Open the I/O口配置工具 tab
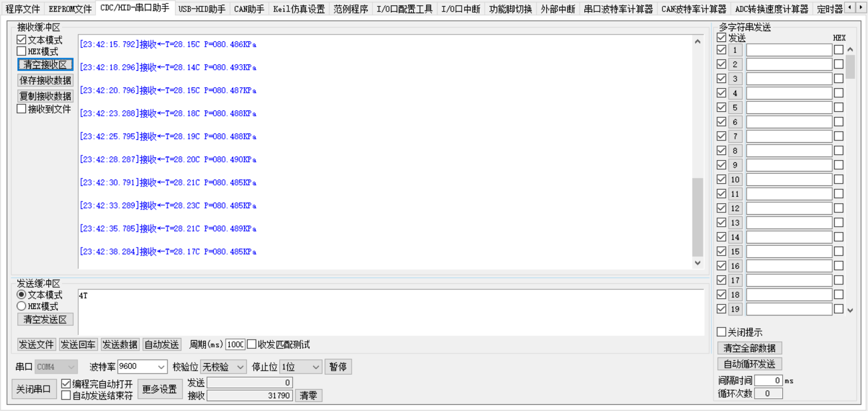 point(405,9)
